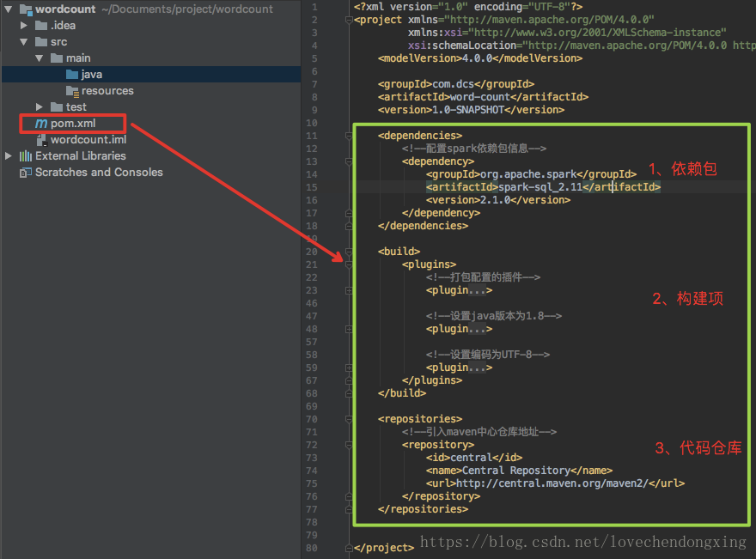
Task: Select Scratches and Consoles row
Action: [151, 172]
